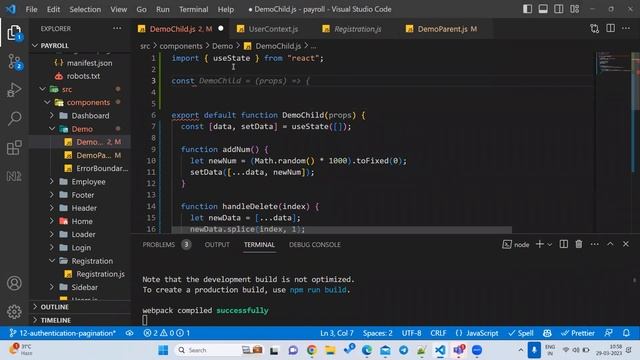This screenshot has width=640, height=360.
Task: Split the editor to the right
Action: pos(610,29)
